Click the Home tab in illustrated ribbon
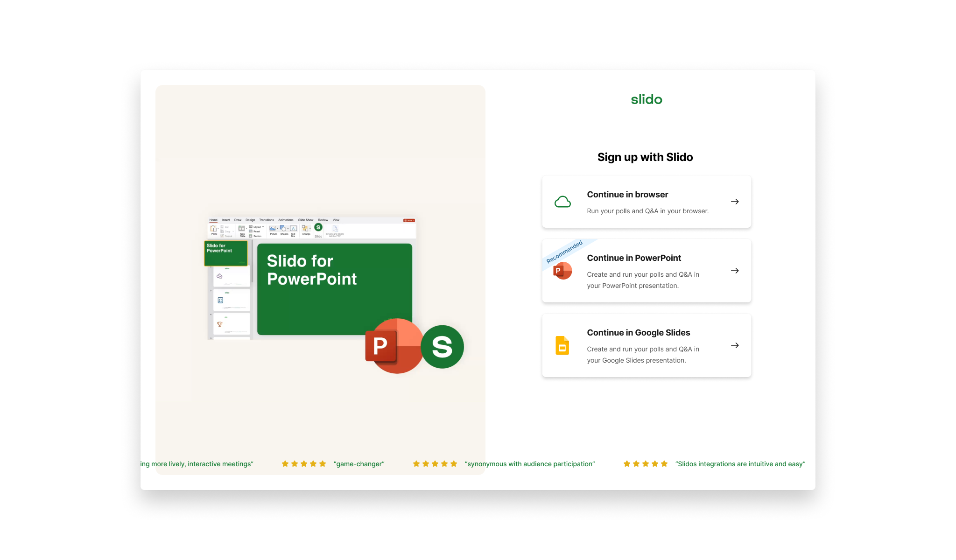 pos(213,220)
